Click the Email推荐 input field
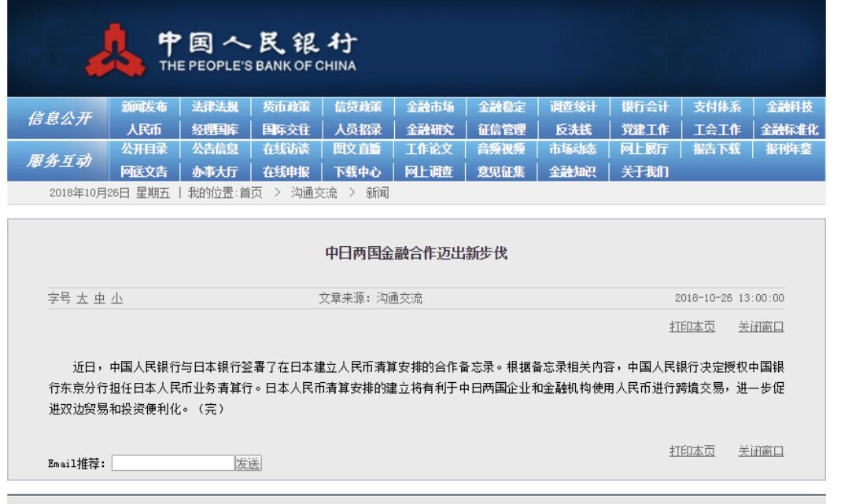This screenshot has width=841, height=504. pos(173,463)
